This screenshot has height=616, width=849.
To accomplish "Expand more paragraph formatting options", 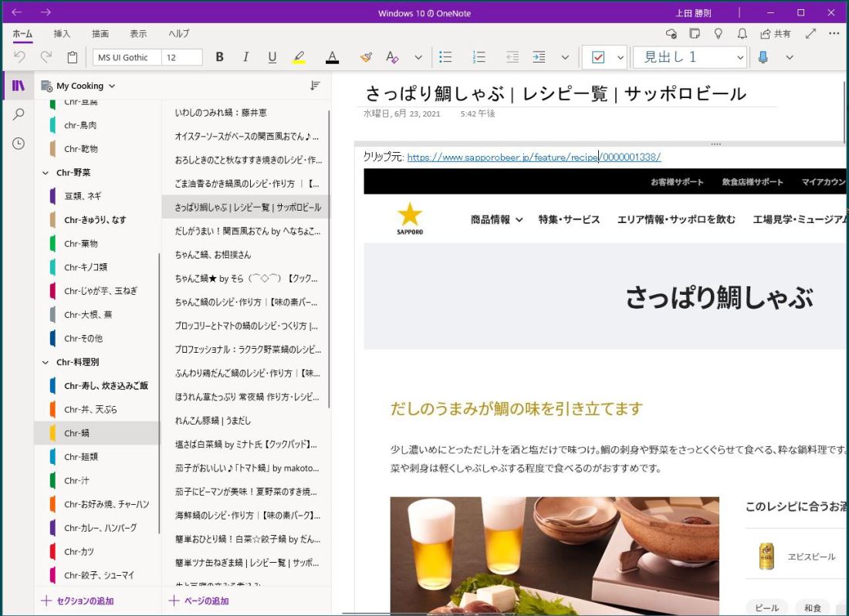I will pyautogui.click(x=565, y=57).
